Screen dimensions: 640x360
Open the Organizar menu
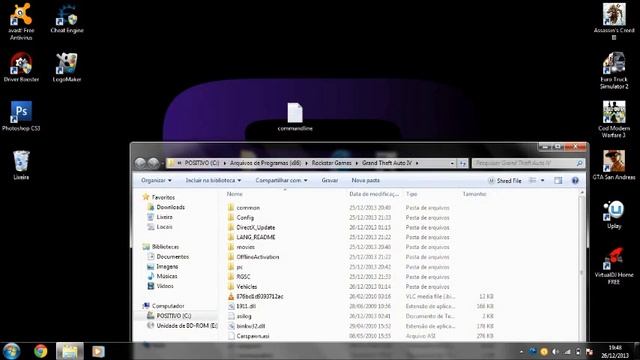(x=156, y=180)
